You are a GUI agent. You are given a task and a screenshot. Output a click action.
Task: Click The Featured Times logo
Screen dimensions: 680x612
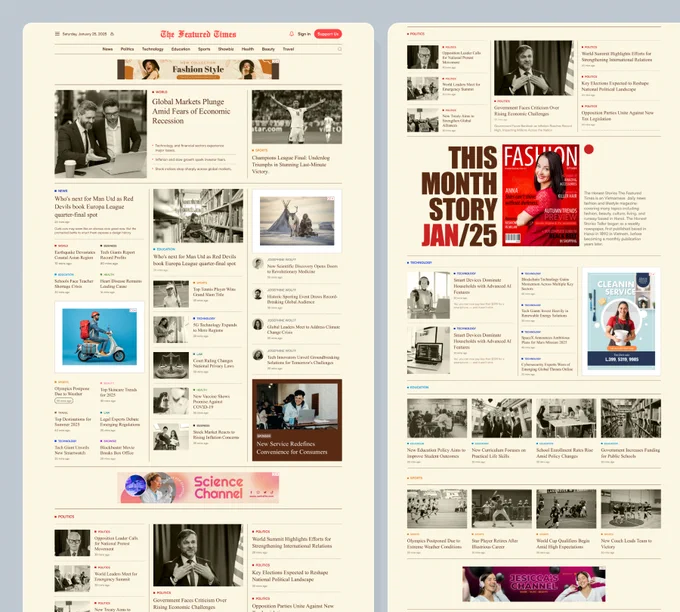point(198,34)
